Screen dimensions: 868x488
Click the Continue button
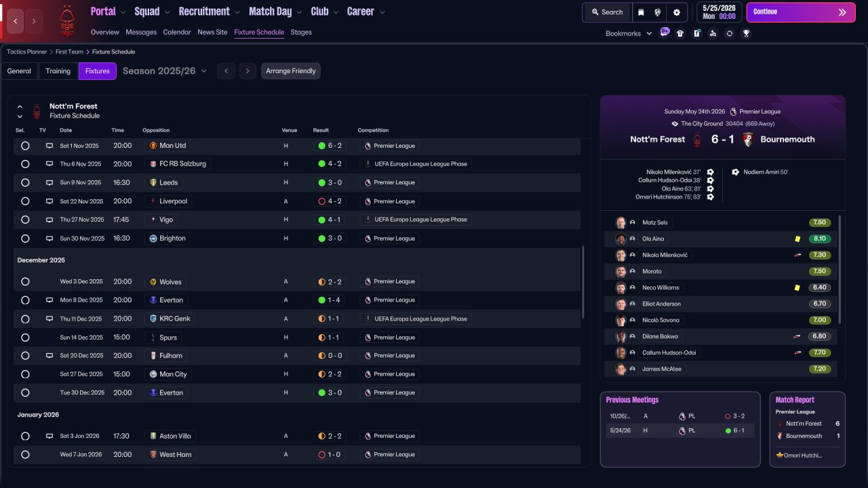click(x=801, y=12)
